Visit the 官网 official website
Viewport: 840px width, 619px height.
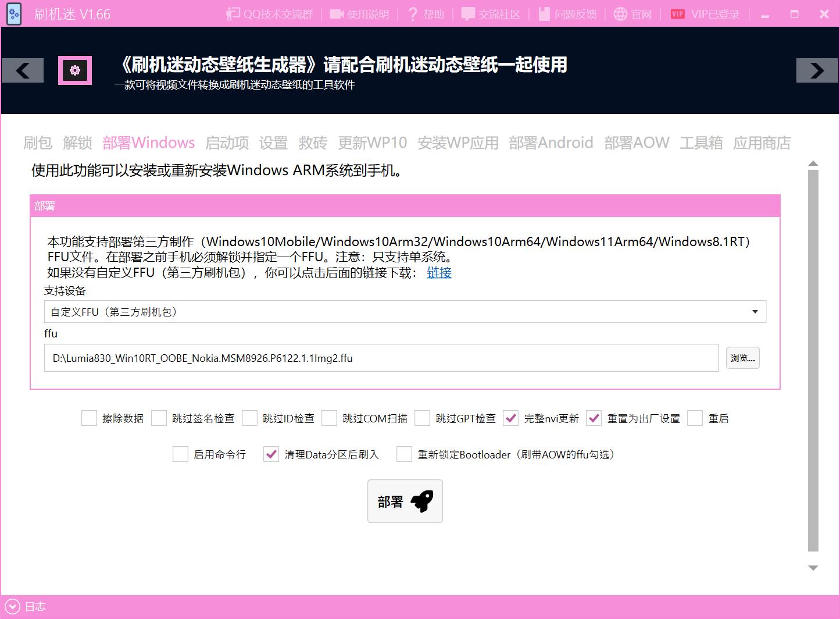tap(632, 14)
